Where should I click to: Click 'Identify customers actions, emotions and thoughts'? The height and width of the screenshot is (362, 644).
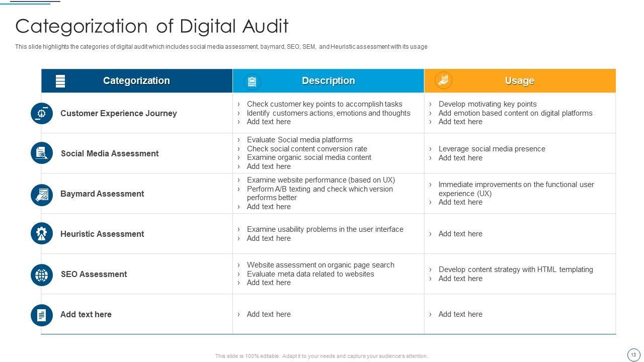[x=329, y=113]
